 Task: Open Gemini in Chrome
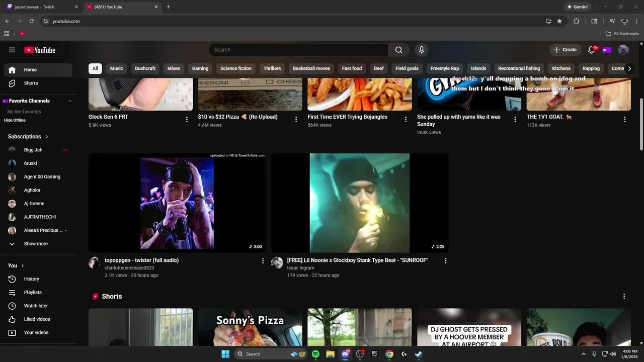578,7
